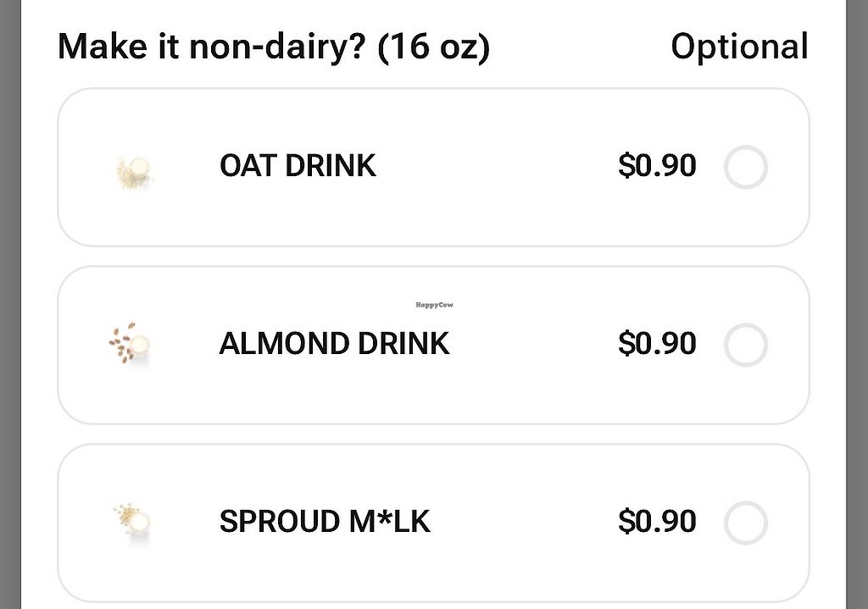Viewport: 868px width, 609px height.
Task: Tap the SPROUD M*LK label text
Action: [325, 522]
